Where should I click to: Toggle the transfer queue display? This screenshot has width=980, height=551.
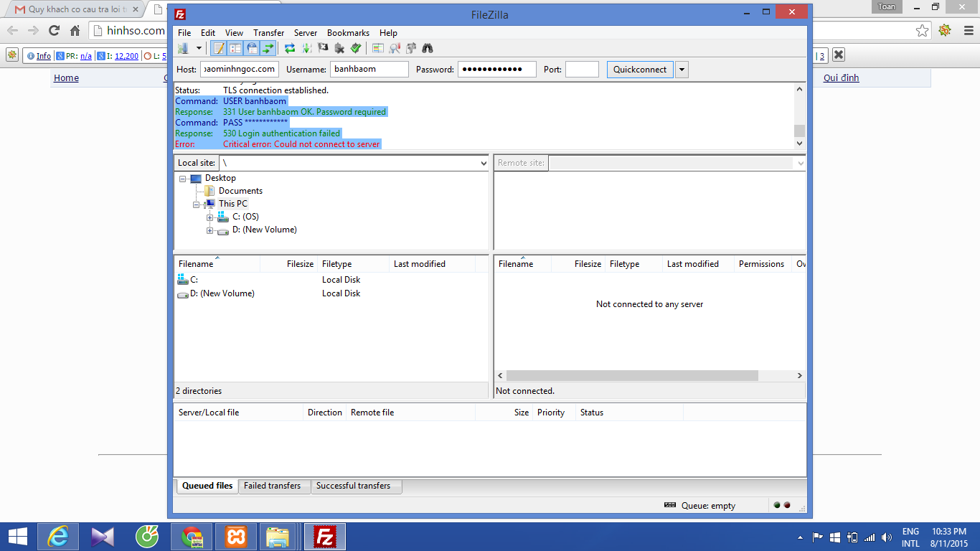[x=268, y=48]
